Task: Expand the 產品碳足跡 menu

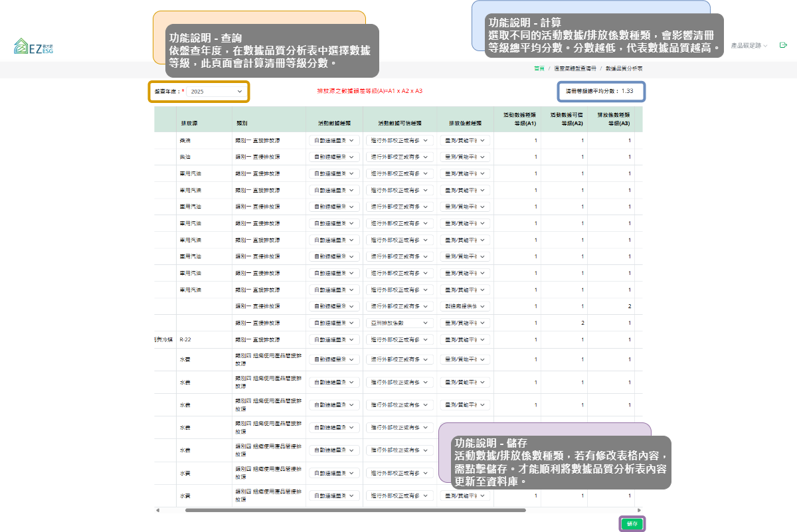Action: (x=749, y=46)
